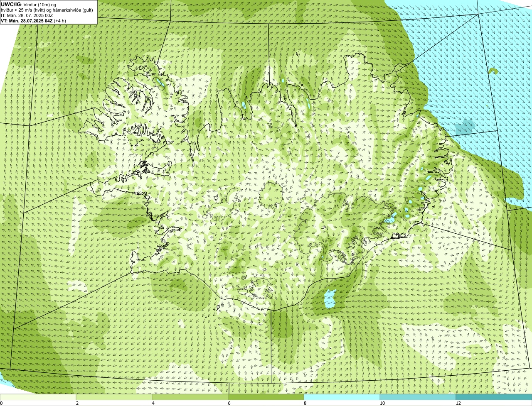Click the '6' label under the color scale
Viewport: 532px width, 406px height.
tap(229, 403)
